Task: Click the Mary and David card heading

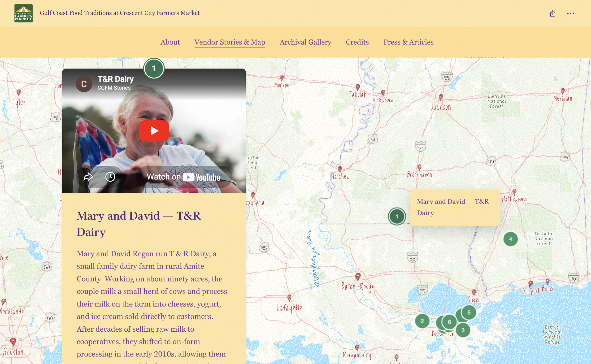Action: pyautogui.click(x=139, y=224)
